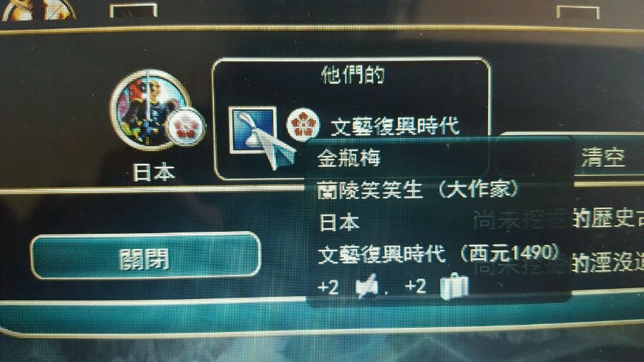
Task: Click the 的歷史 text at right edge
Action: coord(608,218)
